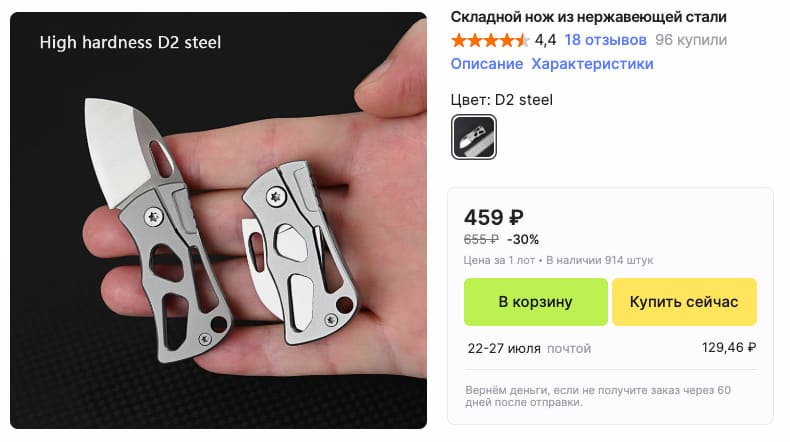Add the knife with В корзину button

coord(536,302)
